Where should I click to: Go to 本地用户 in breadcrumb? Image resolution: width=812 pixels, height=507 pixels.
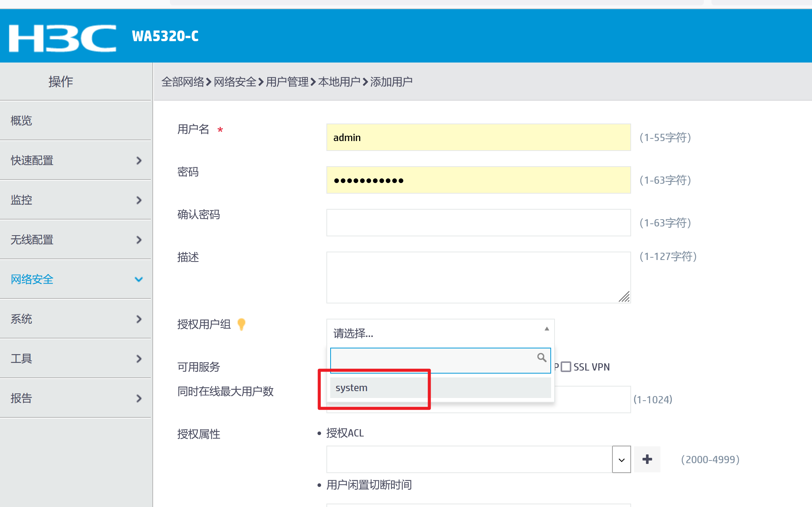point(339,82)
